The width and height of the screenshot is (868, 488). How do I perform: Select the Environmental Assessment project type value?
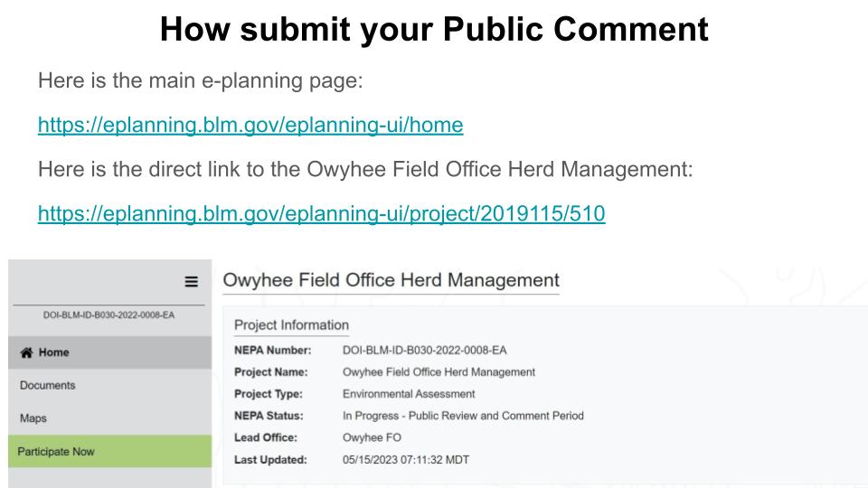[409, 394]
